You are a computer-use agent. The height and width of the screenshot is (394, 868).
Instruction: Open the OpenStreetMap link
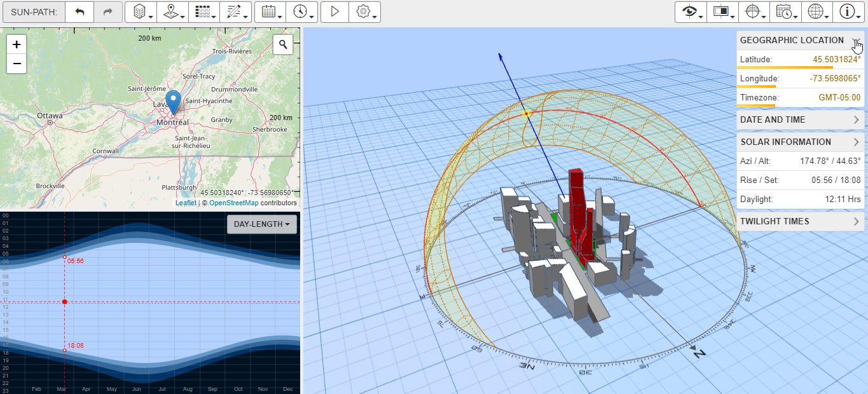(x=233, y=203)
